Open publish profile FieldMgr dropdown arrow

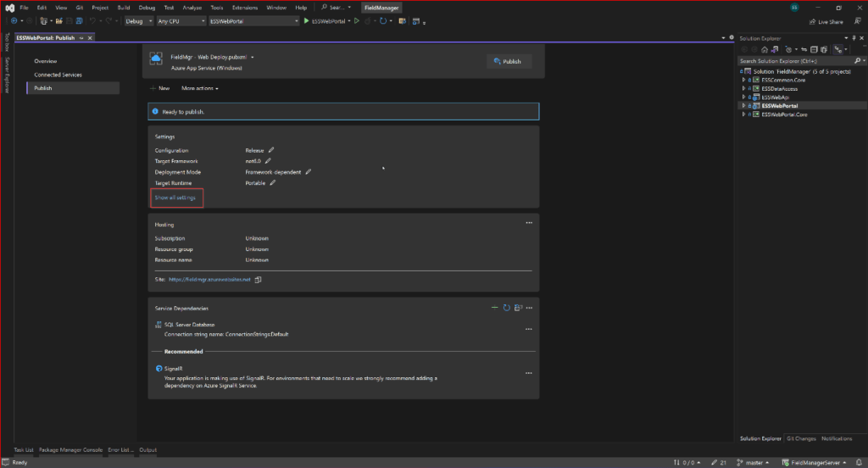point(253,57)
